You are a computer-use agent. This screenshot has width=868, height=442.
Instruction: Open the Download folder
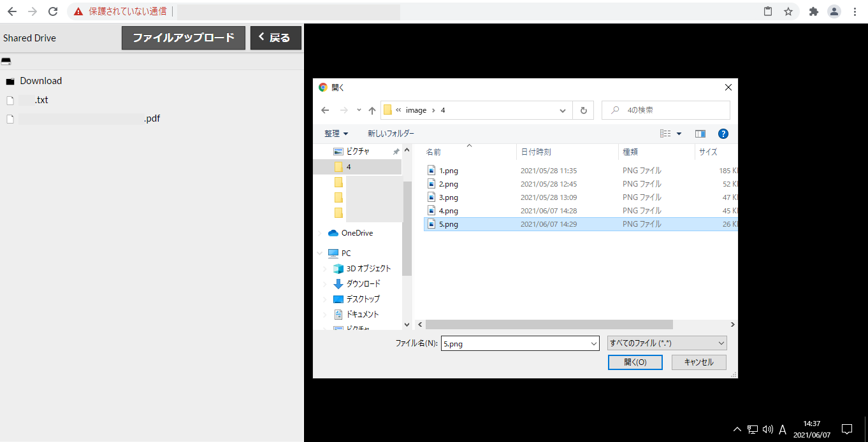pos(41,81)
